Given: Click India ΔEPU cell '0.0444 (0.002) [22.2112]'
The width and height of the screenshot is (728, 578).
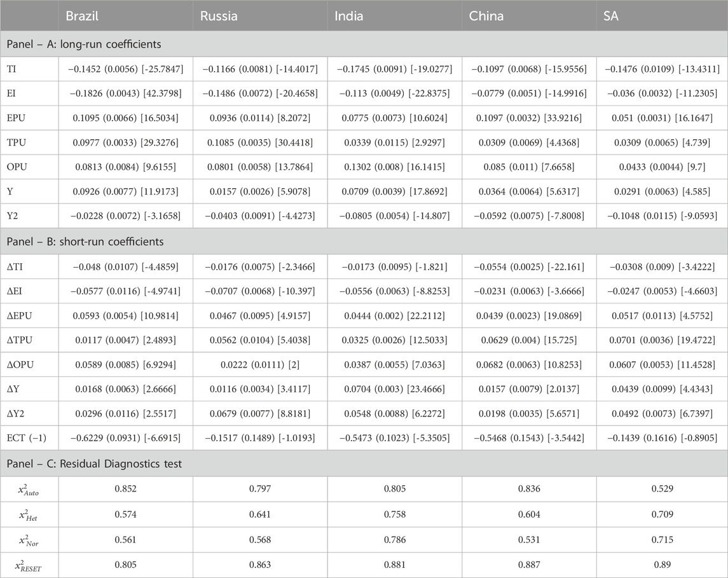Looking at the screenshot, I should tap(395, 315).
